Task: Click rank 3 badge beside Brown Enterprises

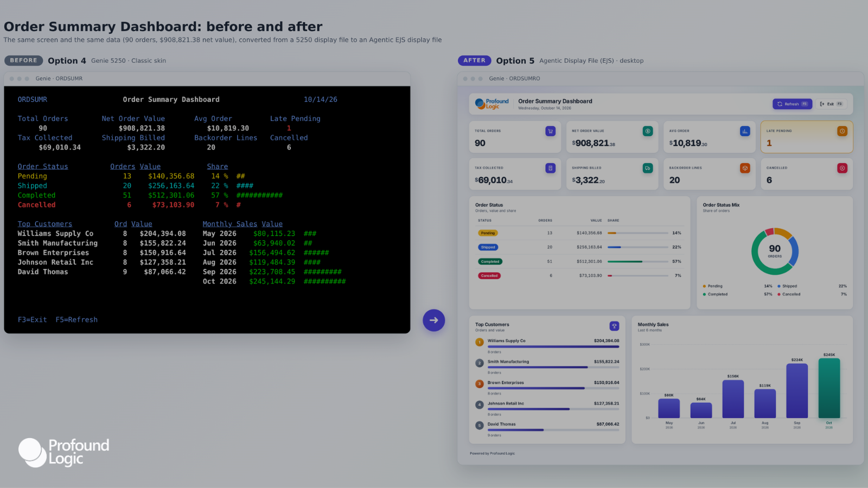Action: point(480,384)
